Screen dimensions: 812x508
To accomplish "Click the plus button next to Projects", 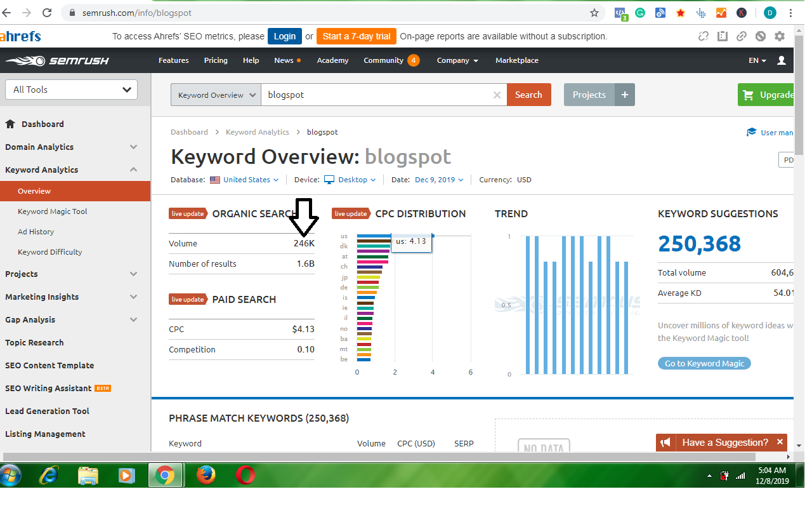I will pos(625,95).
